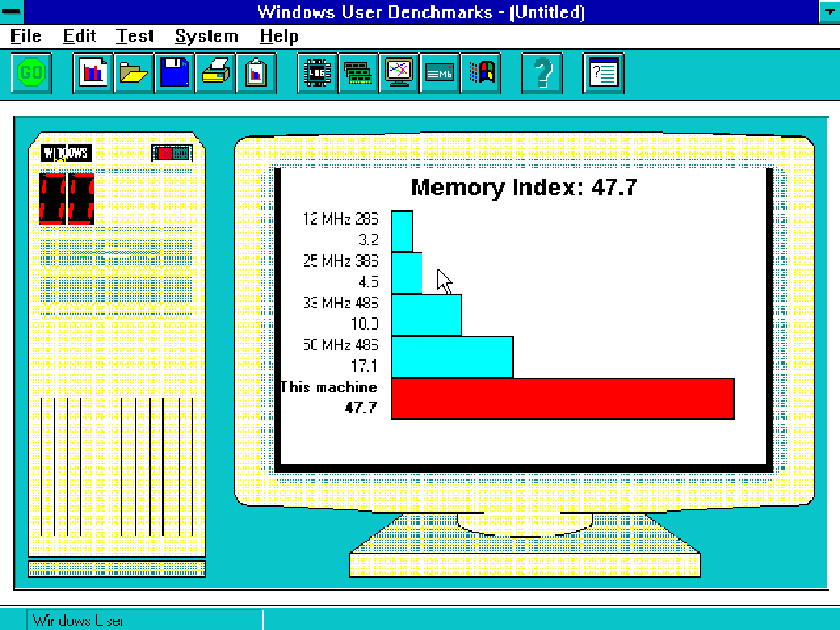840x630 pixels.
Task: Click the '12 MHz 286' label
Action: [x=340, y=219]
